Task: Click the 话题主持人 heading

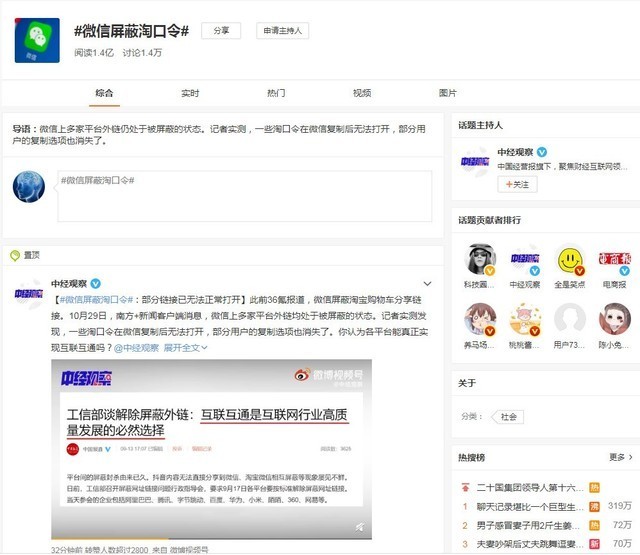Action: point(480,125)
